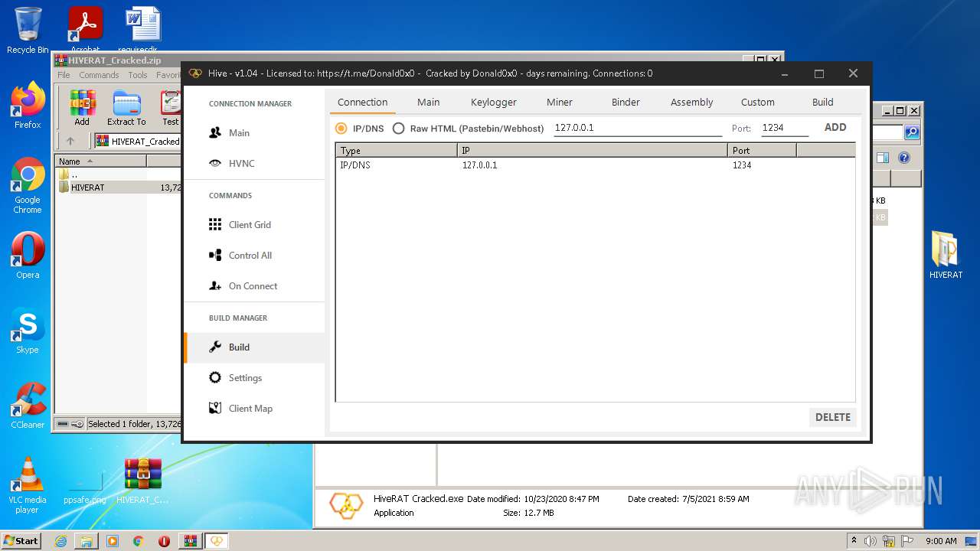Open the WinRAR taskbar item
Screen dimensions: 980x551
190,541
